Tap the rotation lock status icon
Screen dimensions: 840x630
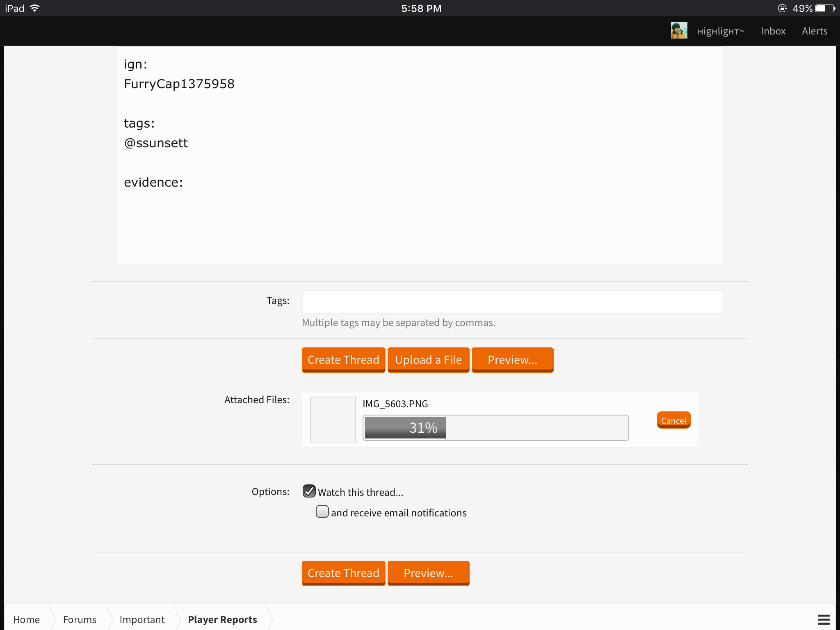[x=782, y=8]
